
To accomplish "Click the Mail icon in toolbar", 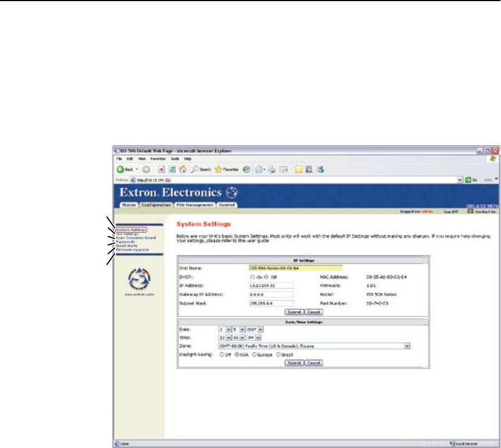I will (x=259, y=170).
